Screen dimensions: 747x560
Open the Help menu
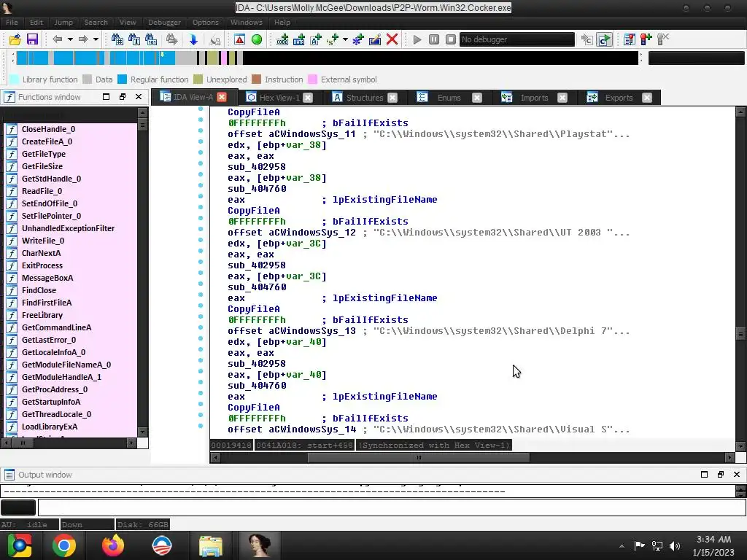tap(282, 23)
